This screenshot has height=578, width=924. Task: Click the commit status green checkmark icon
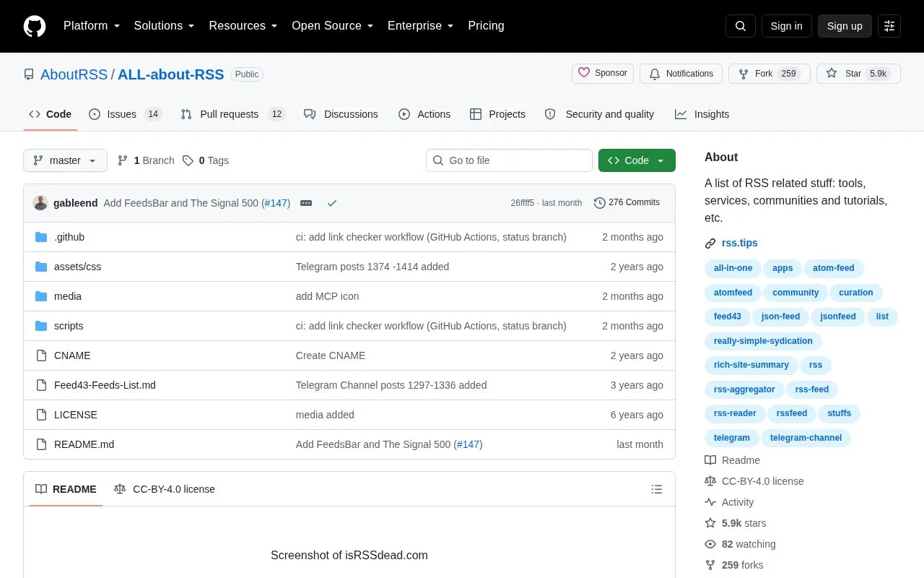tap(332, 203)
